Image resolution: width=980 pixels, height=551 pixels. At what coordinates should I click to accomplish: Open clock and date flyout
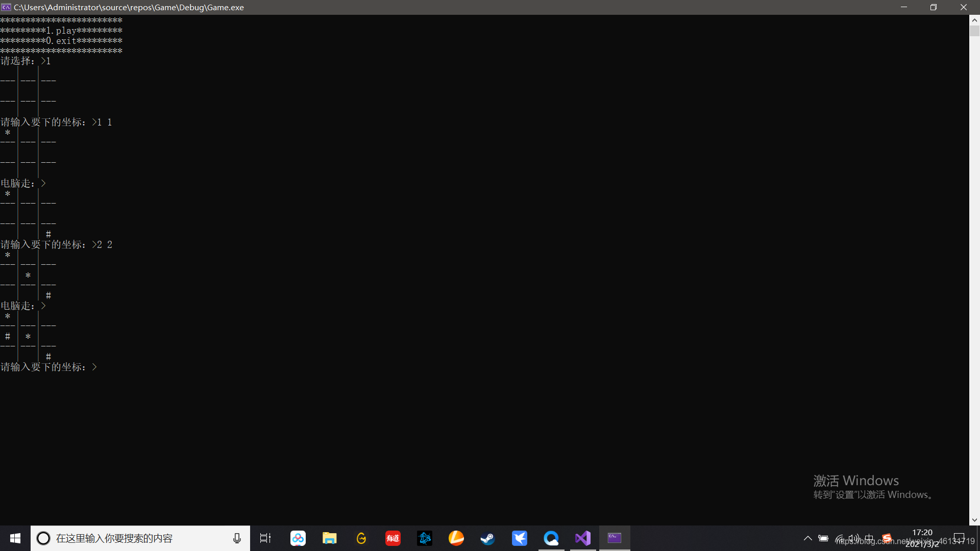[922, 538]
